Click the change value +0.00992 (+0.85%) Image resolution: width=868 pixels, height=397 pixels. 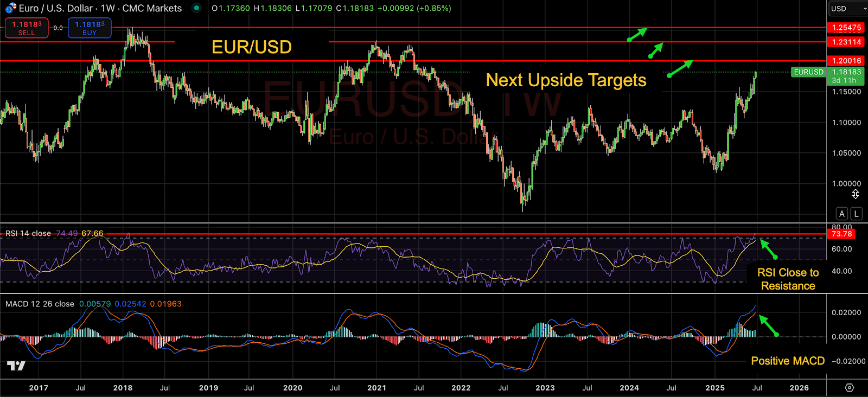(414, 8)
